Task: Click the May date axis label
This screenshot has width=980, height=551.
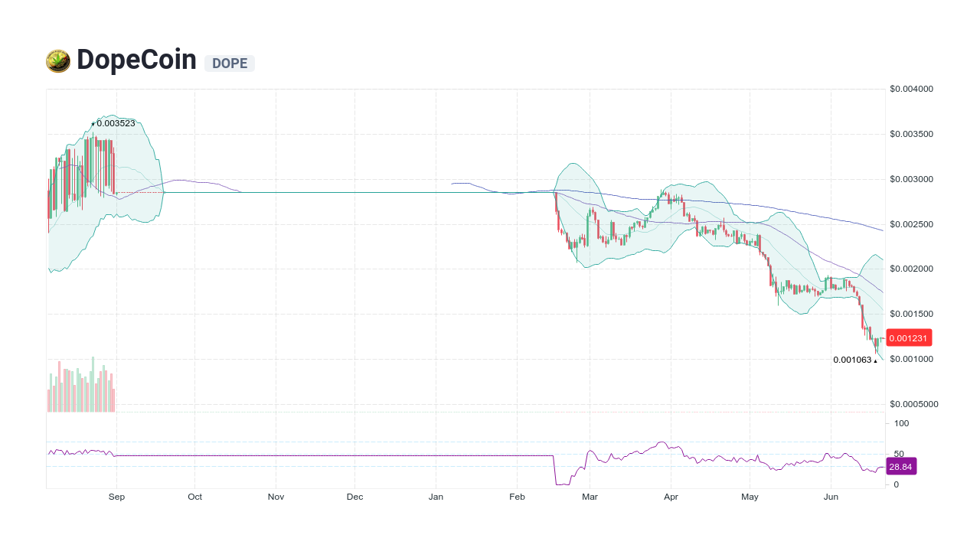Action: pos(750,497)
